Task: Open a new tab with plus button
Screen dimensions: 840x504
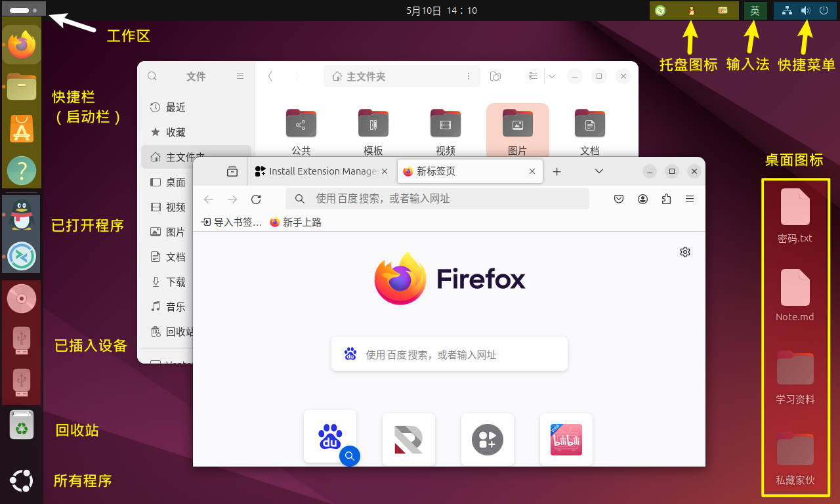Action: (x=557, y=171)
